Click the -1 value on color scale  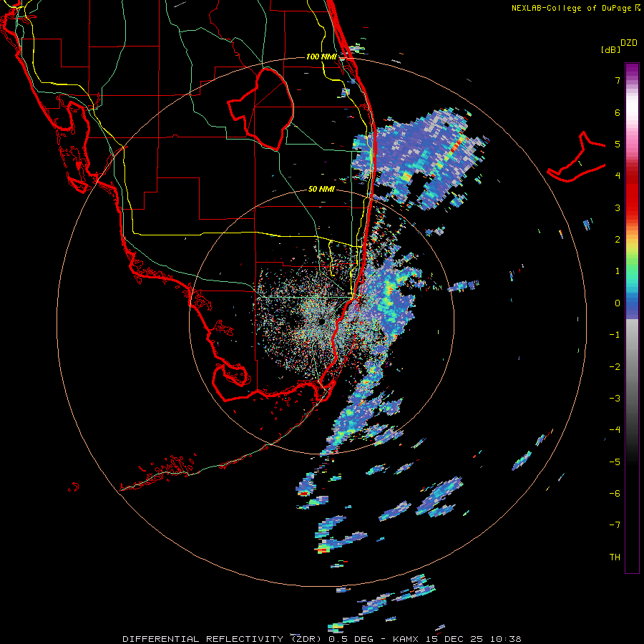pyautogui.click(x=615, y=335)
